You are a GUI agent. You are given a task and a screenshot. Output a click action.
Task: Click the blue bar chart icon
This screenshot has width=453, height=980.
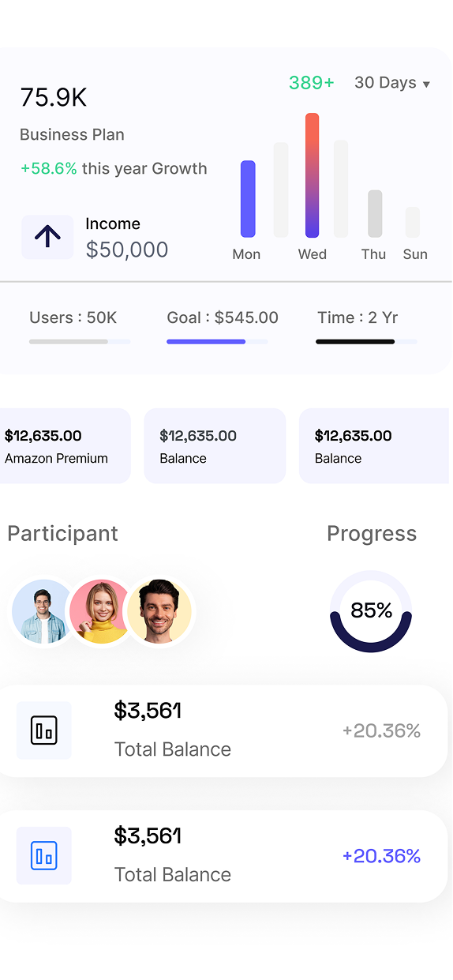pyautogui.click(x=44, y=856)
